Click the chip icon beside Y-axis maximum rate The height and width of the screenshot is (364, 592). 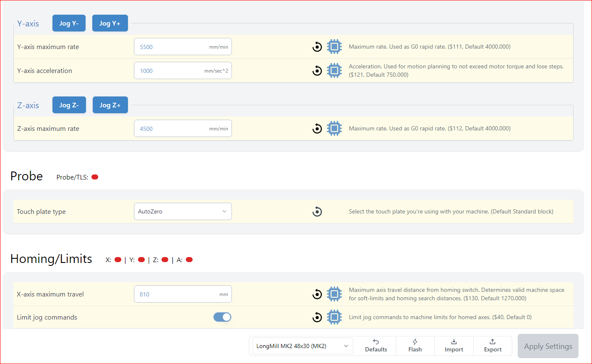point(334,47)
